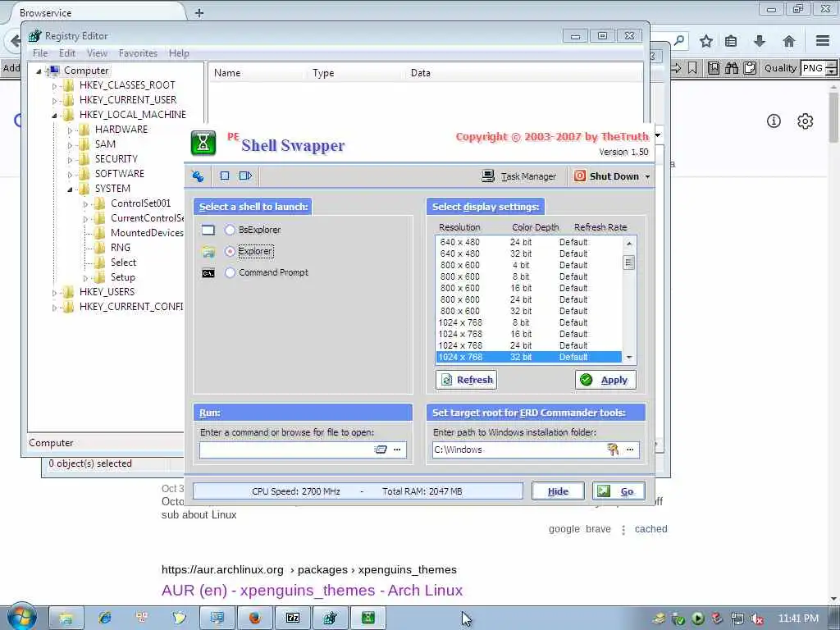
Task: Open the Edit menu in Registry Editor
Action: click(x=67, y=53)
